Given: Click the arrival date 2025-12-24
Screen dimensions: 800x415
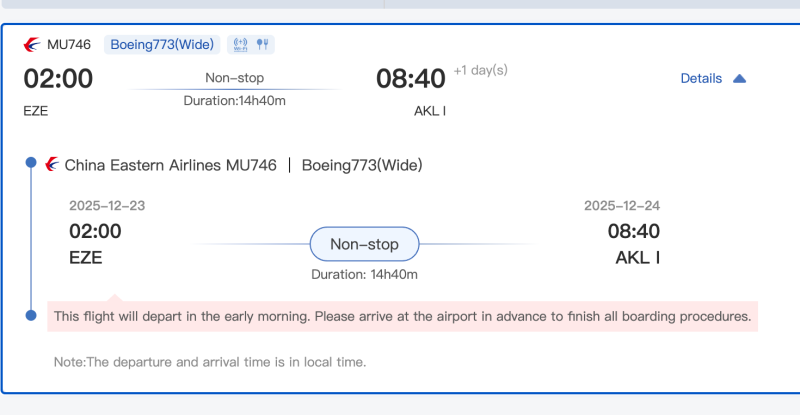Looking at the screenshot, I should [x=622, y=206].
